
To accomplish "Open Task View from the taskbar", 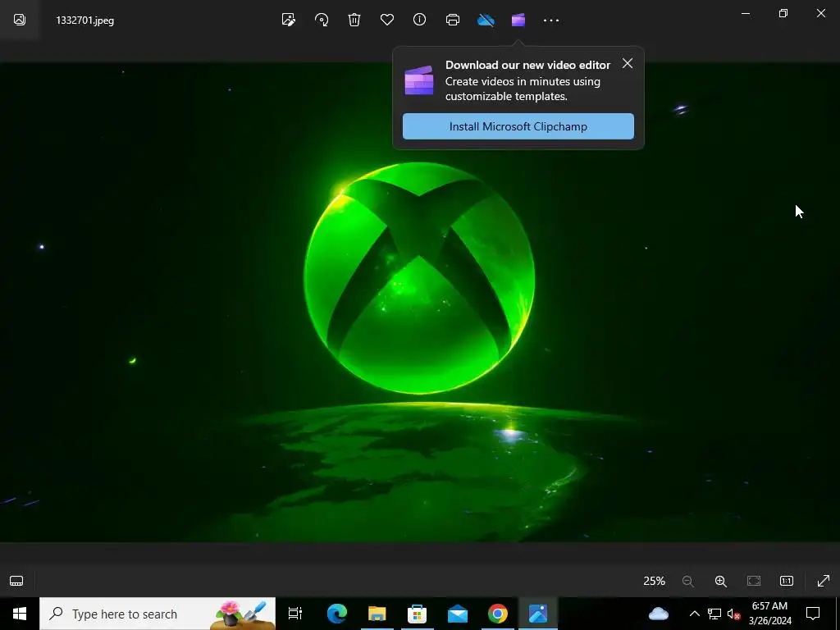I will coord(295,614).
